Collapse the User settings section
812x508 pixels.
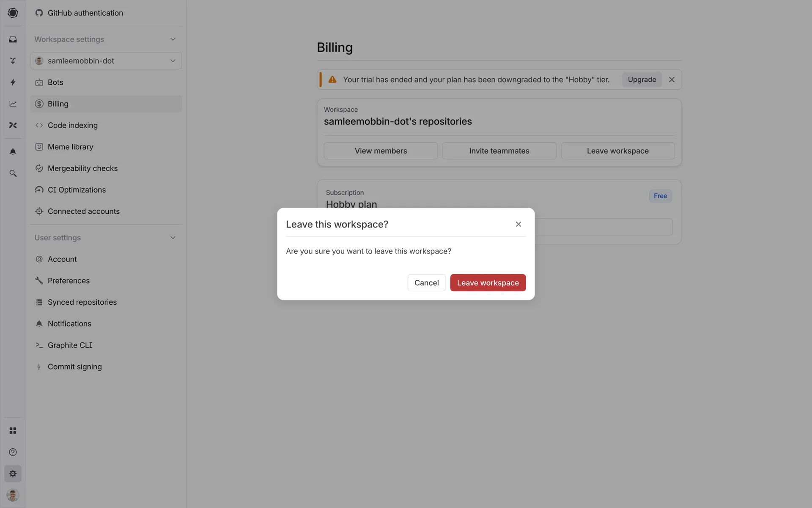pos(173,238)
